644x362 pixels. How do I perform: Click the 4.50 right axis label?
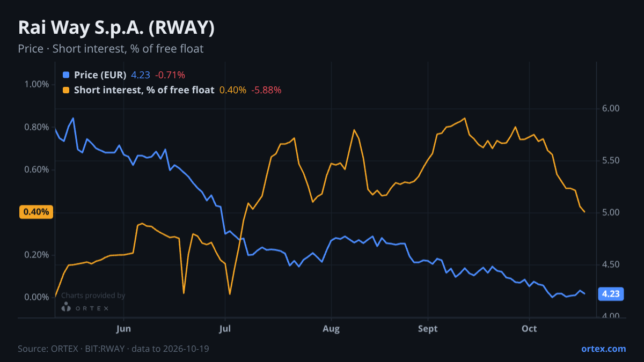pyautogui.click(x=611, y=264)
